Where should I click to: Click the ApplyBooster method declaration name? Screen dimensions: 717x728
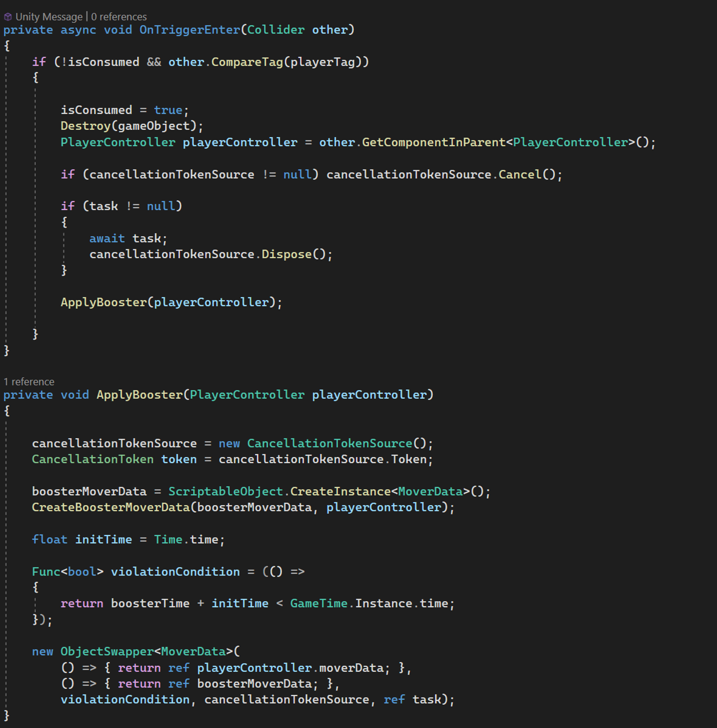[x=139, y=395]
